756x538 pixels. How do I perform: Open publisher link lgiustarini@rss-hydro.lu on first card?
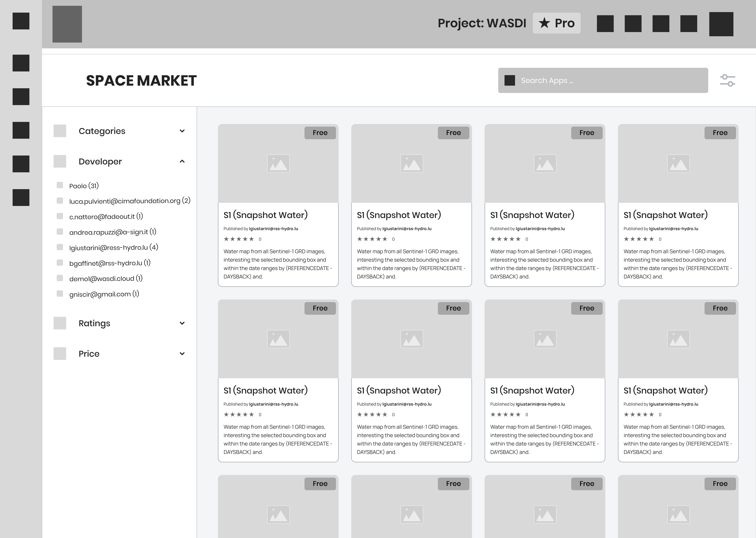click(x=273, y=229)
